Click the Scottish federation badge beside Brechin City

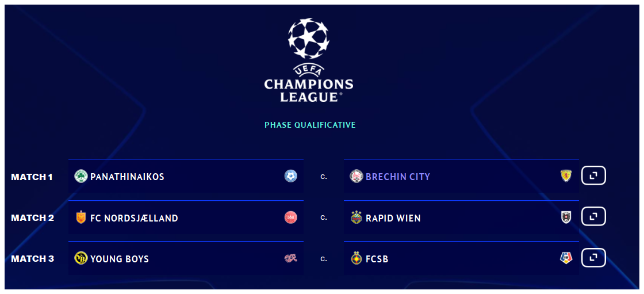566,176
